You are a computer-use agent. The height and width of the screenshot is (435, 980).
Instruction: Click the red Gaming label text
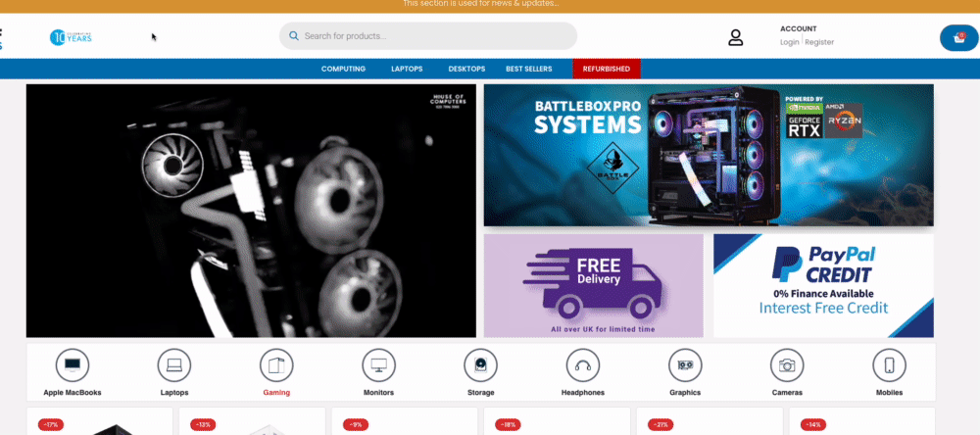[276, 393]
